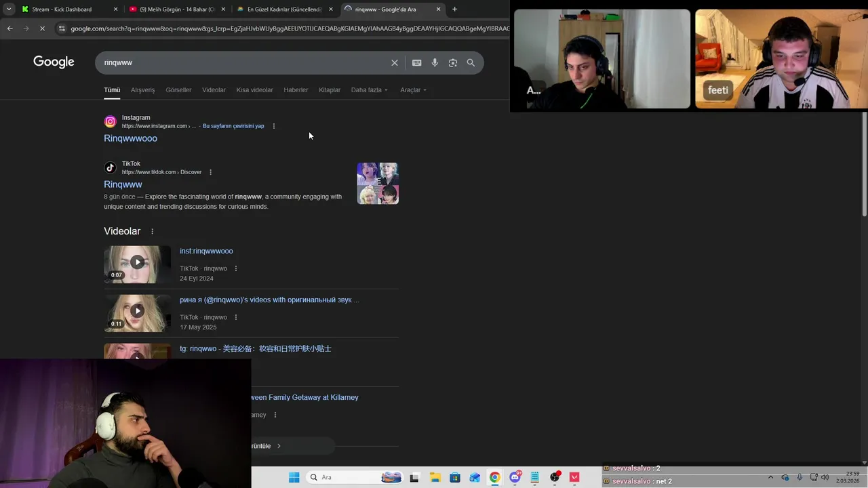This screenshot has height=488, width=868.
Task: Open the tg: rinqwwo video link
Action: pyautogui.click(x=255, y=349)
